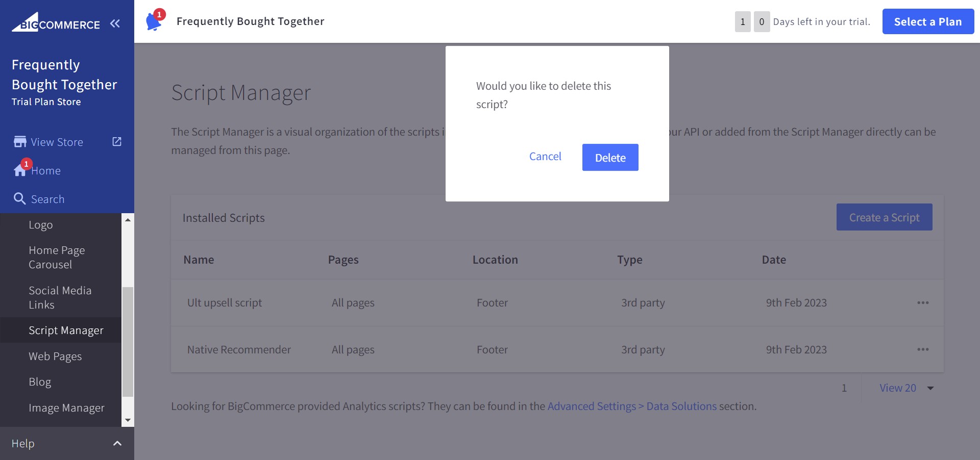Viewport: 980px width, 460px height.
Task: Click the Type column header
Action: tap(630, 260)
